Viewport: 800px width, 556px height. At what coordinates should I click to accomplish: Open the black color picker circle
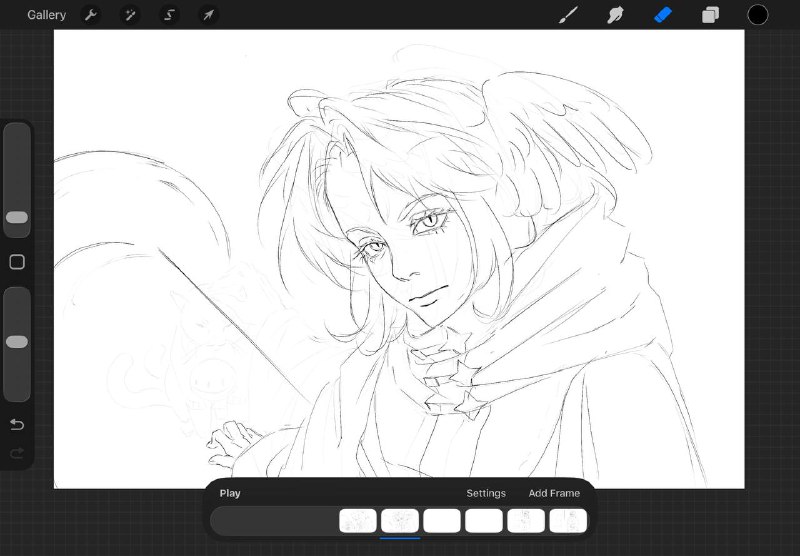pyautogui.click(x=758, y=15)
